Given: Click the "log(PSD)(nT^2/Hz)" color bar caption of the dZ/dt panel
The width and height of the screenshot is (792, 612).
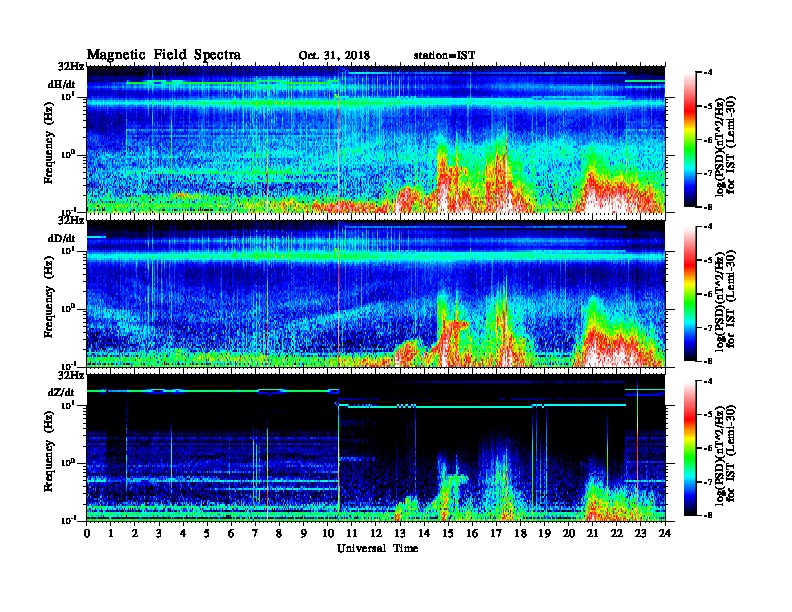Looking at the screenshot, I should (x=720, y=455).
